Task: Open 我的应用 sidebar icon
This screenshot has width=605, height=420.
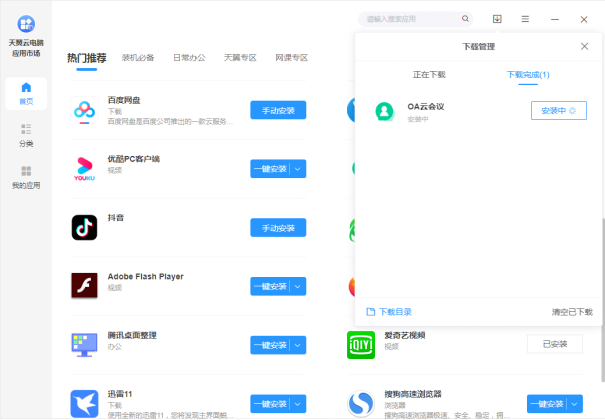Action: point(26,178)
